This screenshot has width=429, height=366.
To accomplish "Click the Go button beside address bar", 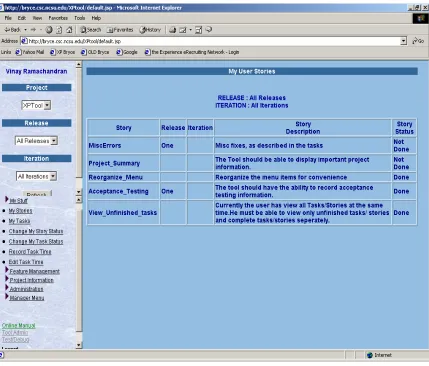I will (418, 41).
